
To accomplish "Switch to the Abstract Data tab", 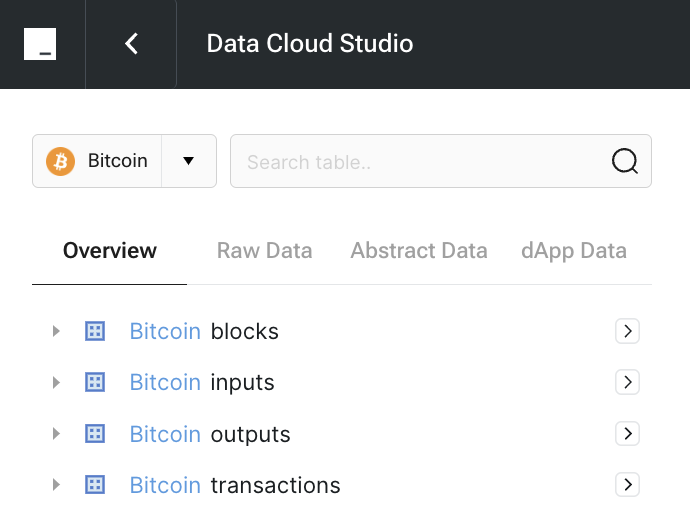I will [x=419, y=251].
